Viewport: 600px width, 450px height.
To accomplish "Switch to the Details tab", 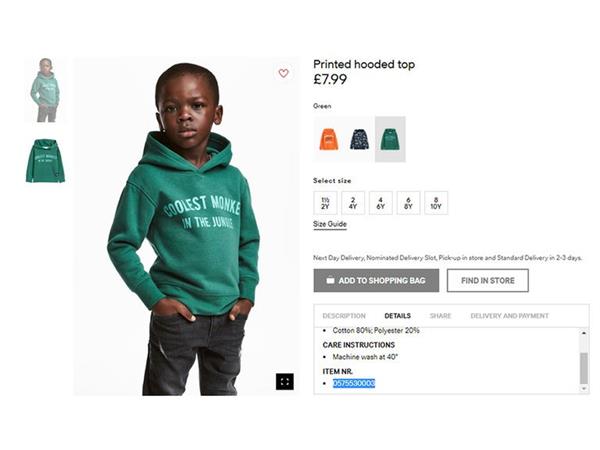I will pyautogui.click(x=397, y=316).
